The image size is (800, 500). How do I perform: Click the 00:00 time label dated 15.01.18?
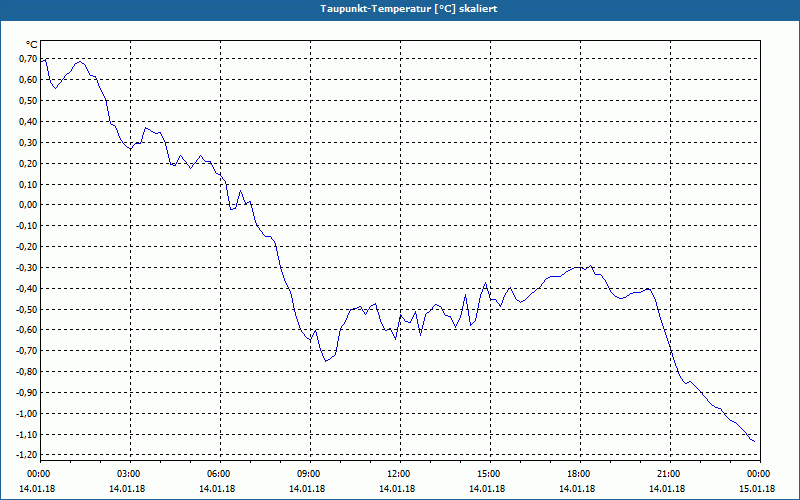tap(759, 474)
